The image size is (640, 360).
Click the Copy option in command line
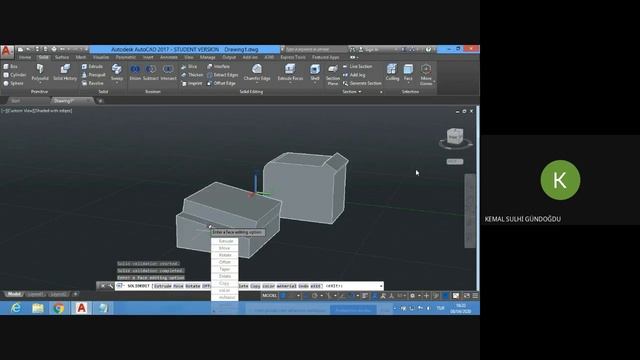(x=255, y=286)
